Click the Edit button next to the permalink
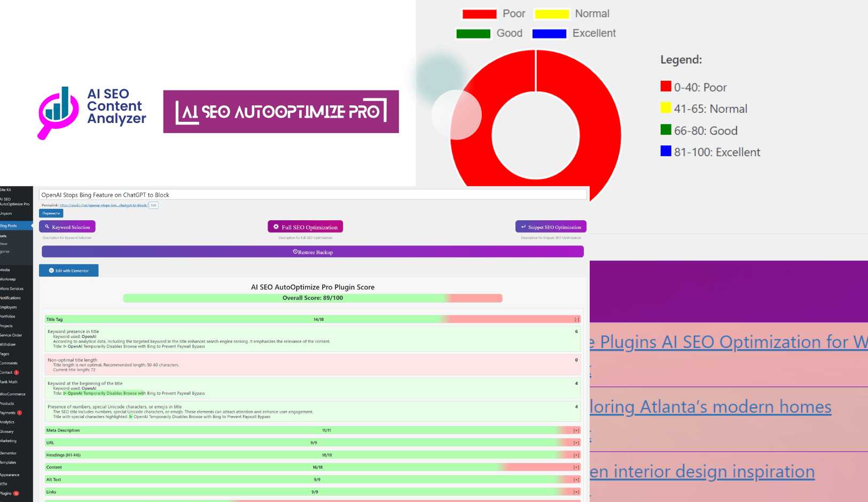The width and height of the screenshot is (868, 502). [153, 205]
